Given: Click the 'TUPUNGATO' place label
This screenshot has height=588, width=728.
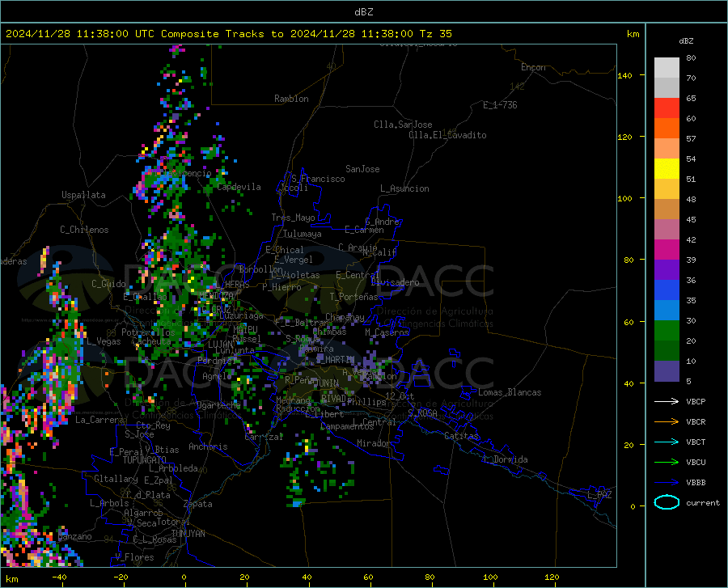Looking at the screenshot, I should 145,460.
